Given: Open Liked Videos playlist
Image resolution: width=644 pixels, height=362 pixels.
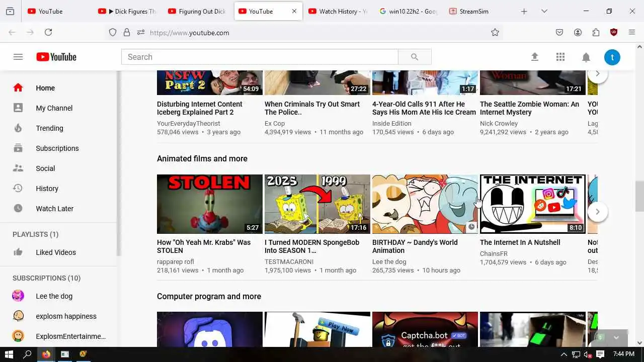Looking at the screenshot, I should tap(58, 252).
